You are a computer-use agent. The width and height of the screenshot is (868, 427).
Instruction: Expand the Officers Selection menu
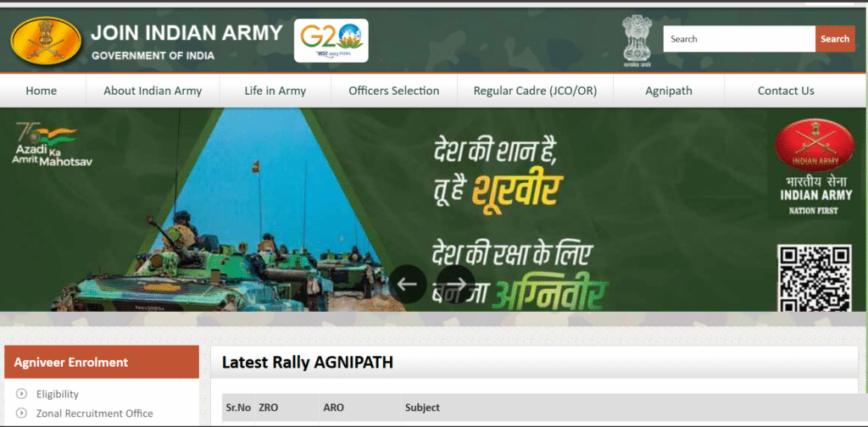pyautogui.click(x=394, y=91)
